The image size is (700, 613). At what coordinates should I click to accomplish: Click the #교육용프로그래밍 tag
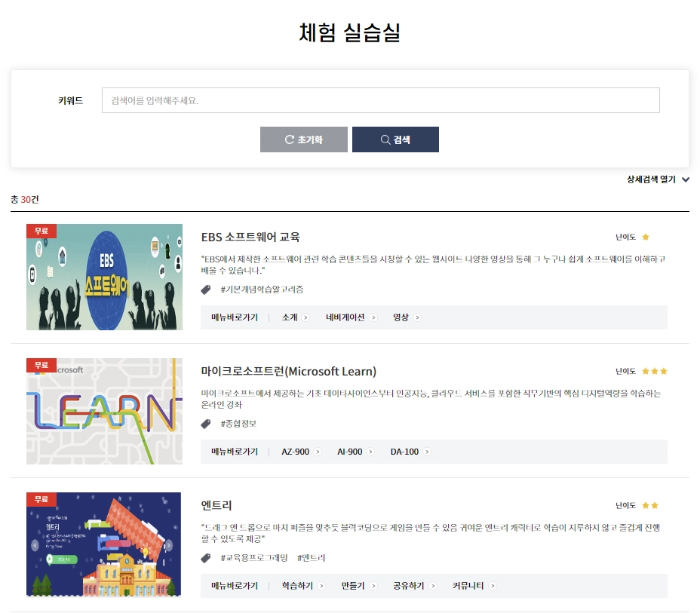click(254, 558)
